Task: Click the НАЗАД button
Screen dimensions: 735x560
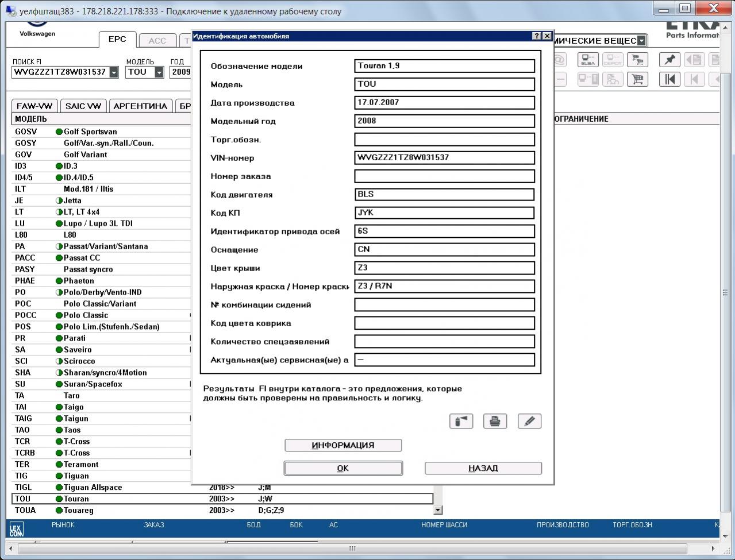Action: click(x=483, y=468)
